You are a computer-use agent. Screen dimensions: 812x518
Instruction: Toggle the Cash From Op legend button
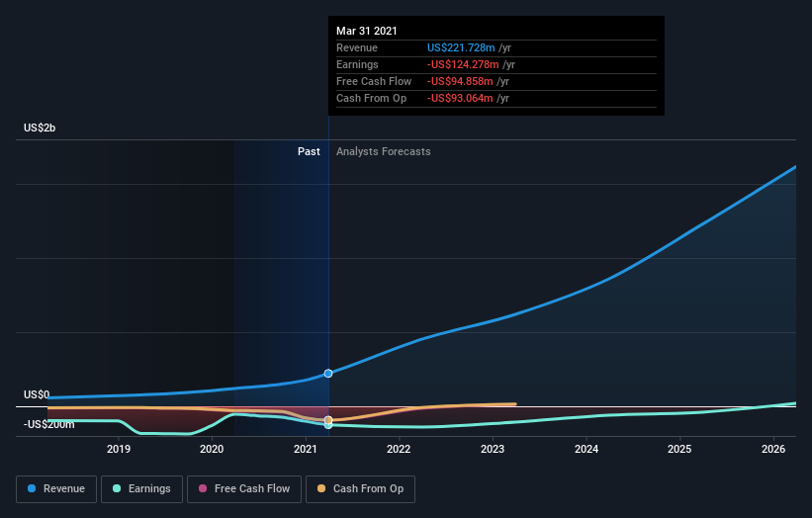(x=360, y=489)
